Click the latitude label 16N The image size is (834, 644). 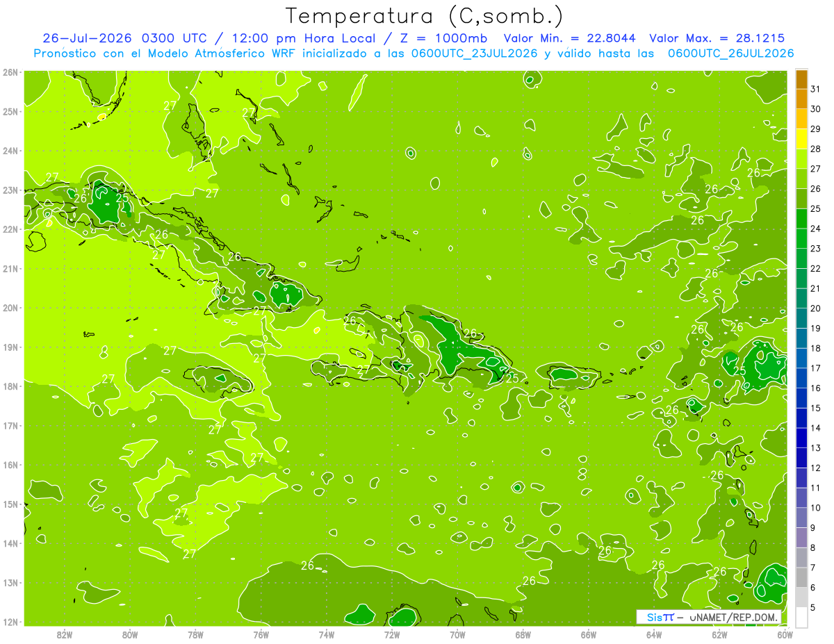point(10,465)
